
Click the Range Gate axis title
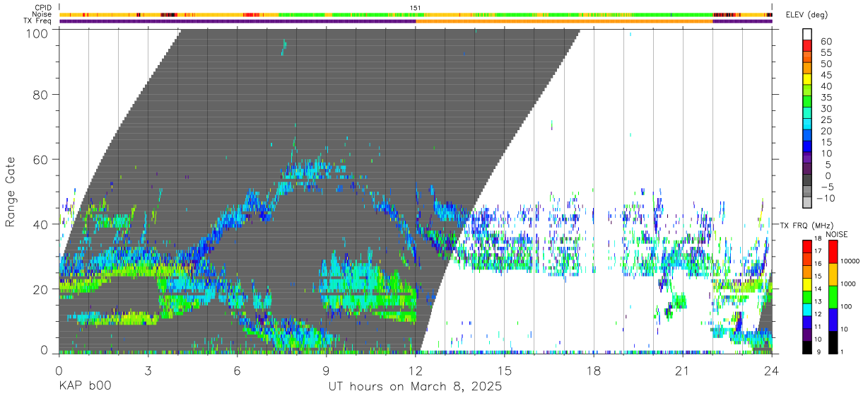11,191
